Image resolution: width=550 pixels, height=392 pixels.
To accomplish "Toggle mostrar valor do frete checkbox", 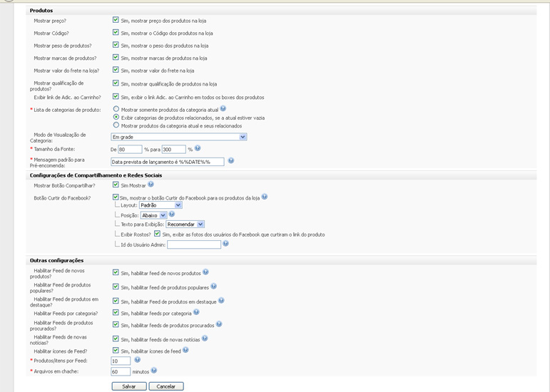I will pos(116,70).
